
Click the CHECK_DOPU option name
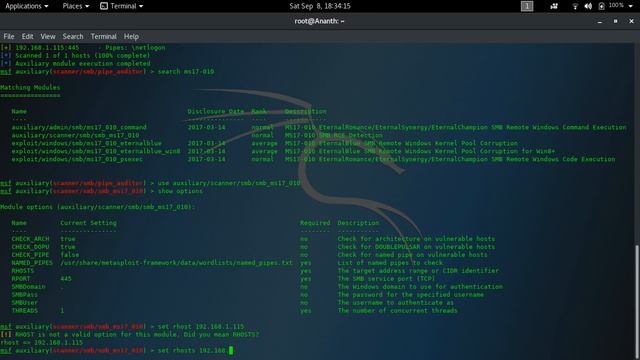[x=30, y=247]
